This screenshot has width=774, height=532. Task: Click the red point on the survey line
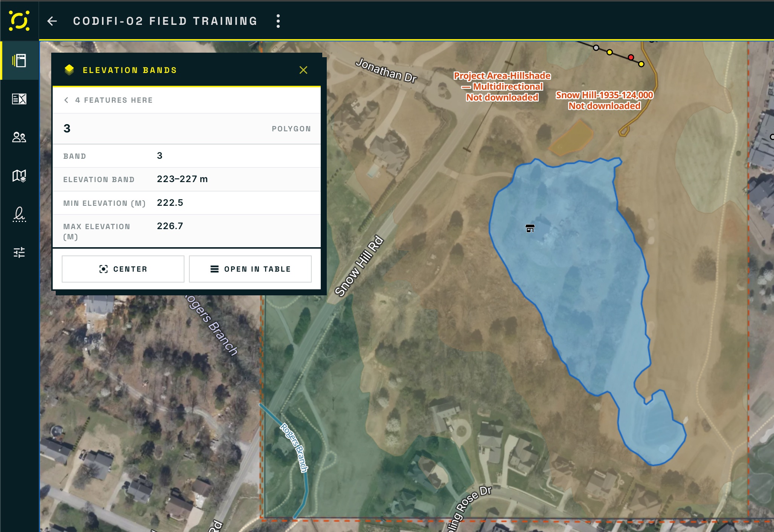pos(631,58)
